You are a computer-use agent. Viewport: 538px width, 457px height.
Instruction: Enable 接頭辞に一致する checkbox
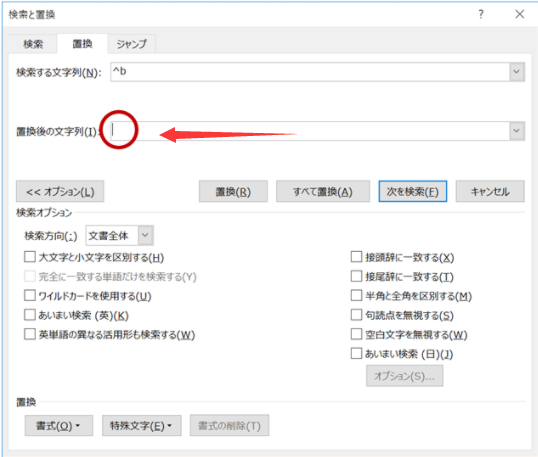point(356,257)
